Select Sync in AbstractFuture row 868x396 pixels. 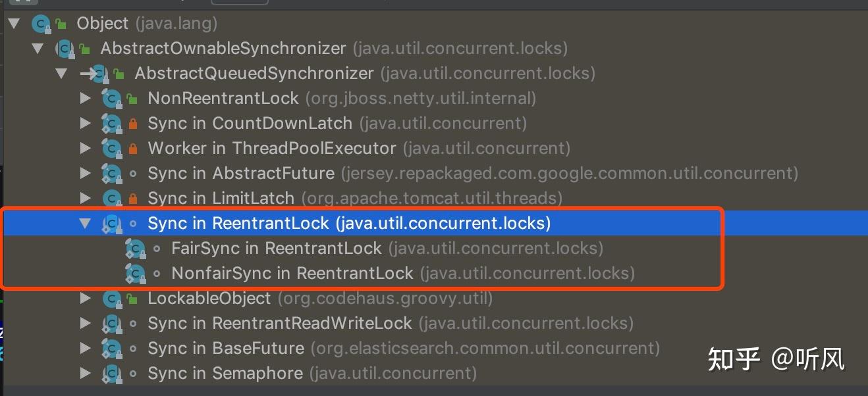pyautogui.click(x=241, y=174)
